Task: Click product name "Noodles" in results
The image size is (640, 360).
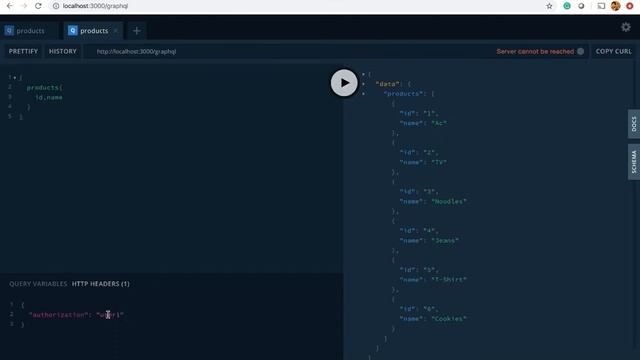Action: point(449,202)
